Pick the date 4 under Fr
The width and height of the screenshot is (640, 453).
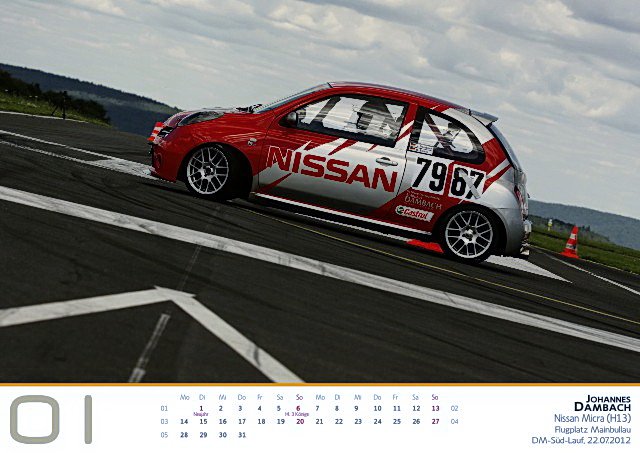(260, 408)
